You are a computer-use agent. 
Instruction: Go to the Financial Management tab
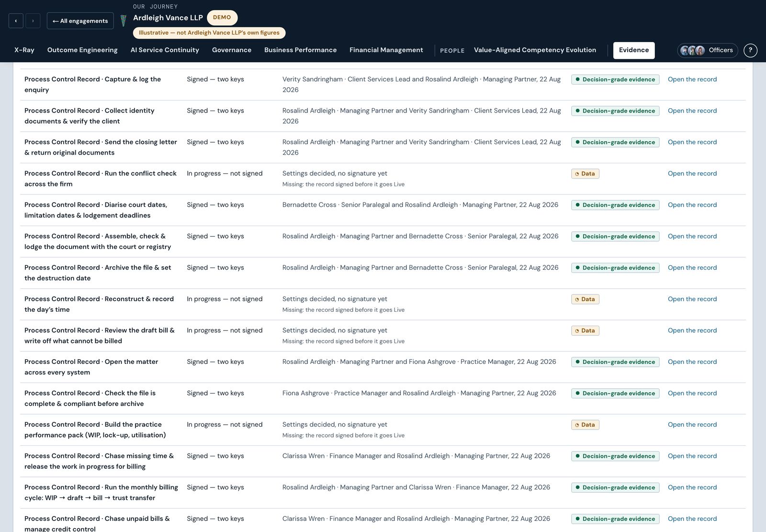(386, 50)
